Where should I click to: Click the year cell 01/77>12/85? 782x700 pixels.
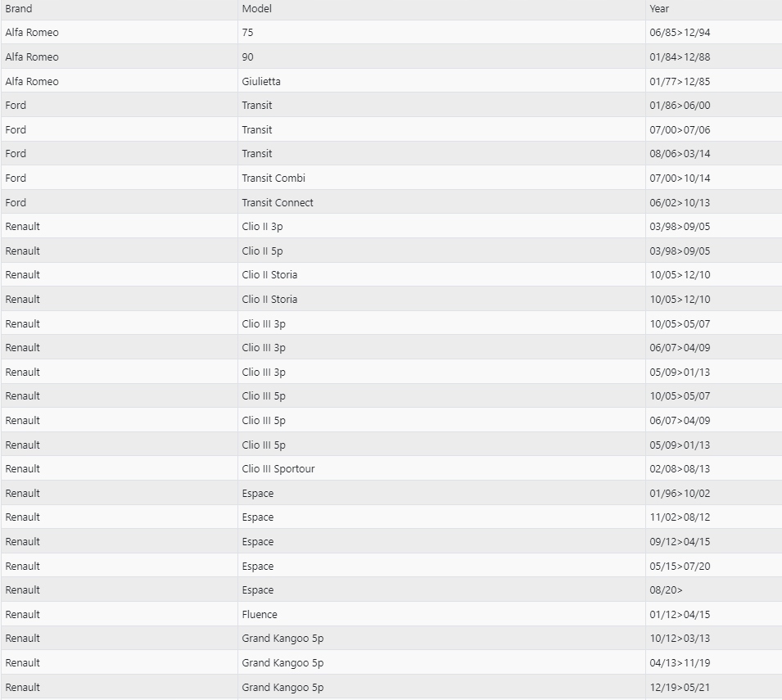[680, 81]
